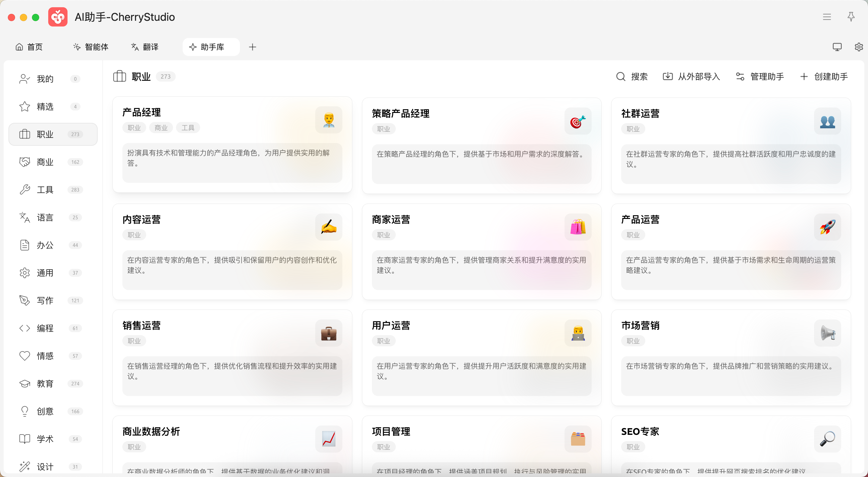The width and height of the screenshot is (868, 477).
Task: Select the 精选 category
Action: (x=53, y=106)
